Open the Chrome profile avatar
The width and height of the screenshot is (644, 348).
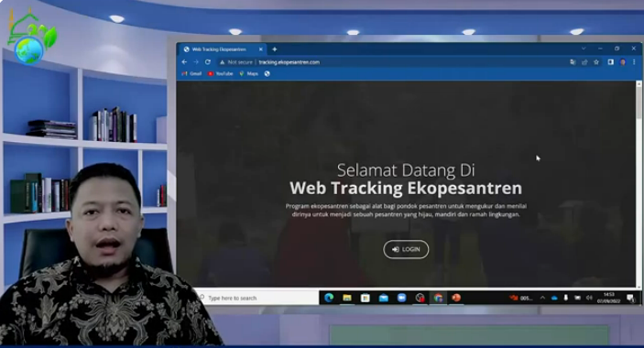[x=623, y=62]
